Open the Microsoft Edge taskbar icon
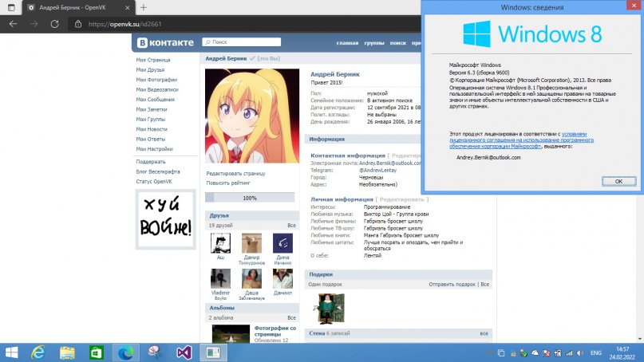644x362 pixels. 125,351
